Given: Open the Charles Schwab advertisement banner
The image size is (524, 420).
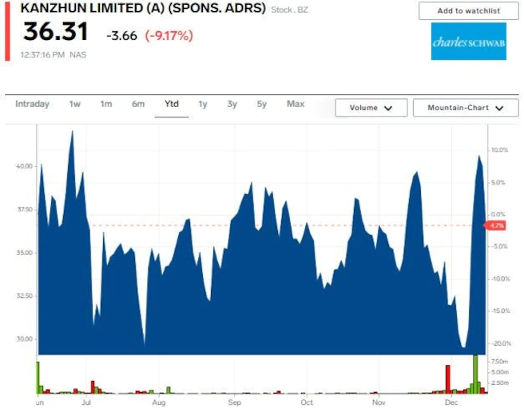Looking at the screenshot, I should 469,42.
